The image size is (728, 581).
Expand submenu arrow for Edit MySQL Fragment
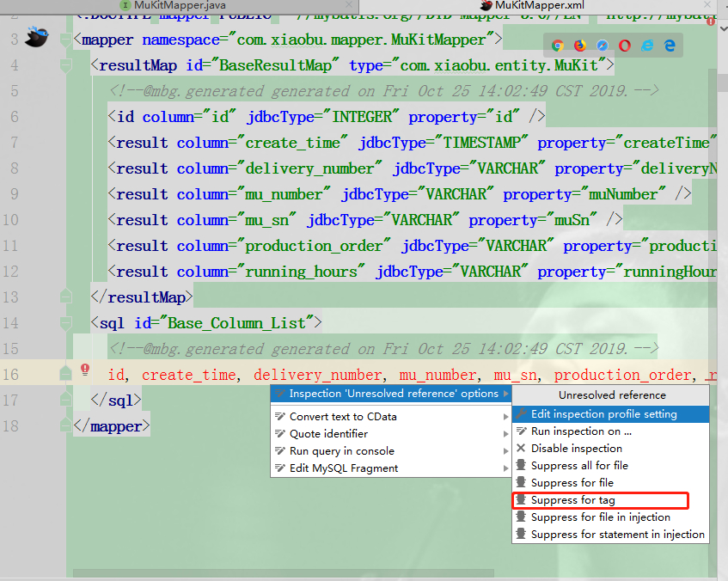coord(505,468)
